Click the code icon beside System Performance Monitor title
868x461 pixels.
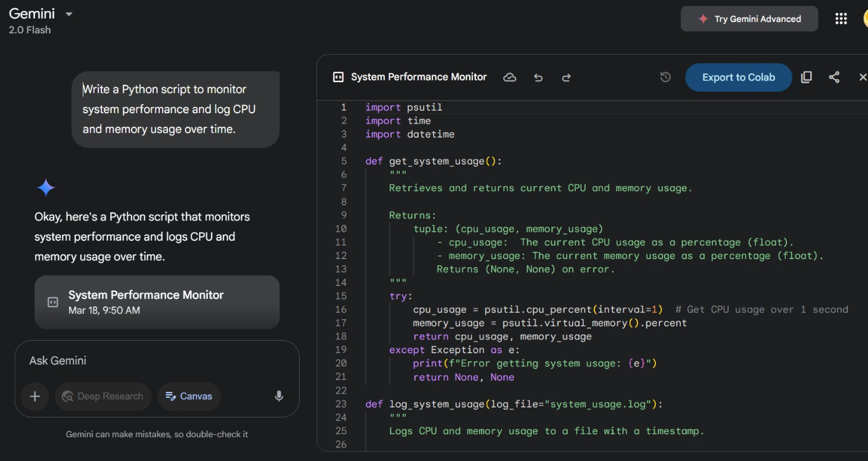coord(338,77)
